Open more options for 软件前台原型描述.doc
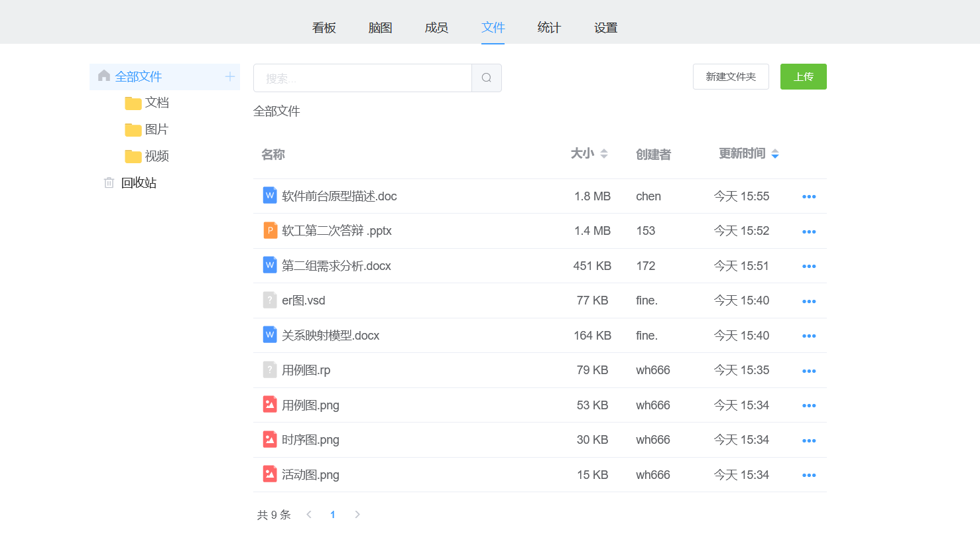 (809, 197)
